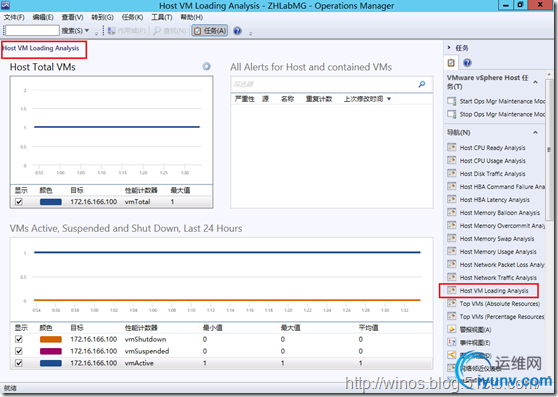Click the help icon in tasks pane header

pos(467,63)
